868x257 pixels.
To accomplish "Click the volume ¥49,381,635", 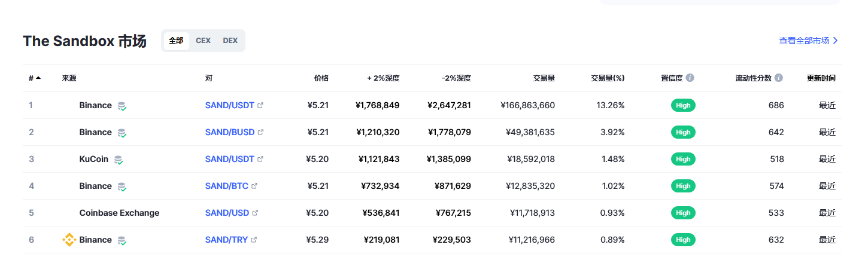I will [530, 132].
